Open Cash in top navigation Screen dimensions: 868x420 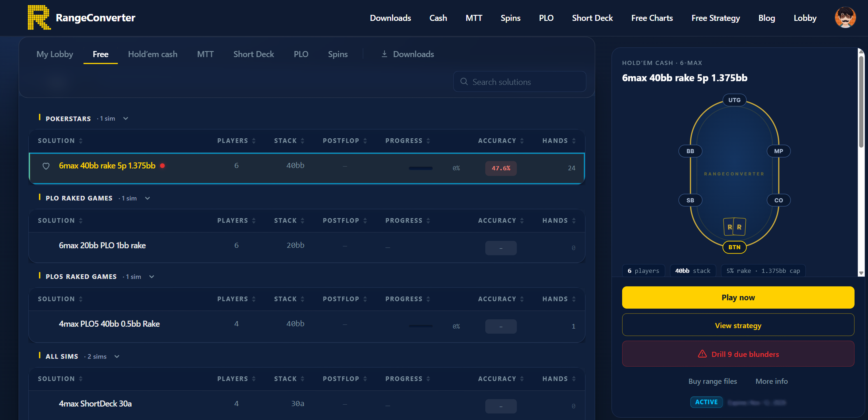point(438,18)
